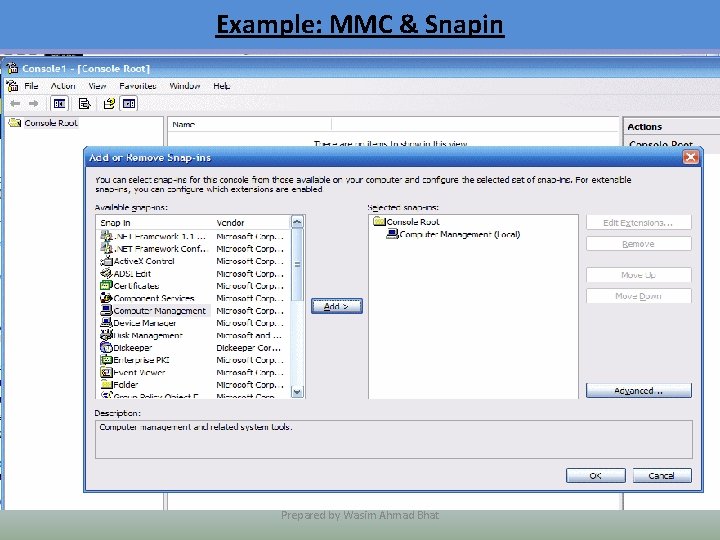Click the scroll-up arrow of available snap-ins list
Screen dimensions: 720x540
coord(297,222)
